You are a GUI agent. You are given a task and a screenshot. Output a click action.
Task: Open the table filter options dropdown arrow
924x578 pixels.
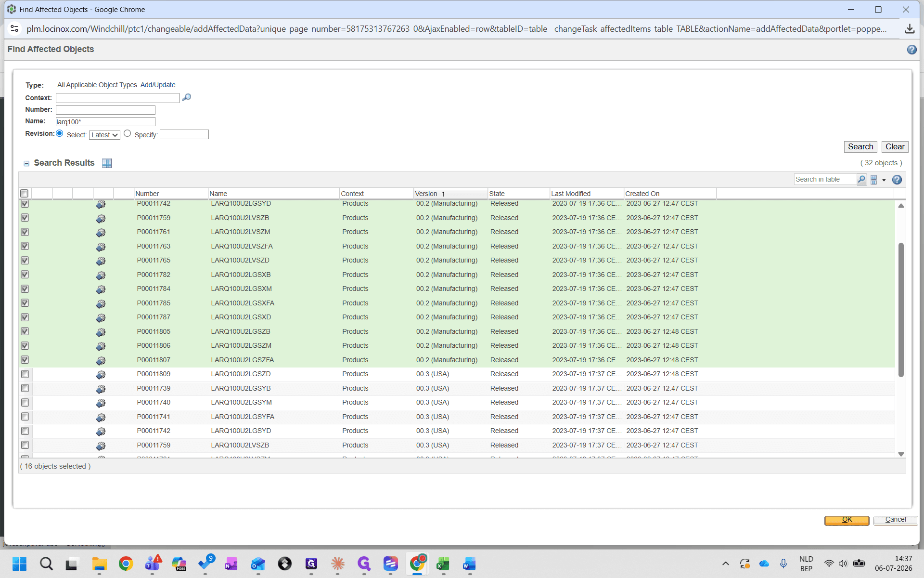coord(884,180)
